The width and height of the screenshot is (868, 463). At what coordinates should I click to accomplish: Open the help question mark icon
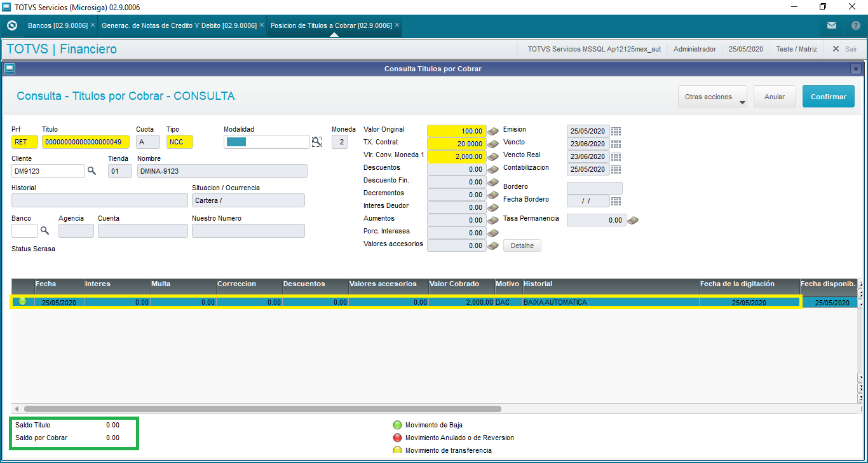coord(856,26)
